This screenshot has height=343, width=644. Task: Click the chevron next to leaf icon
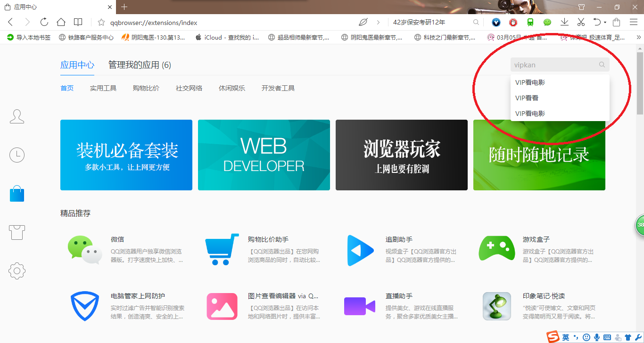[x=378, y=22]
